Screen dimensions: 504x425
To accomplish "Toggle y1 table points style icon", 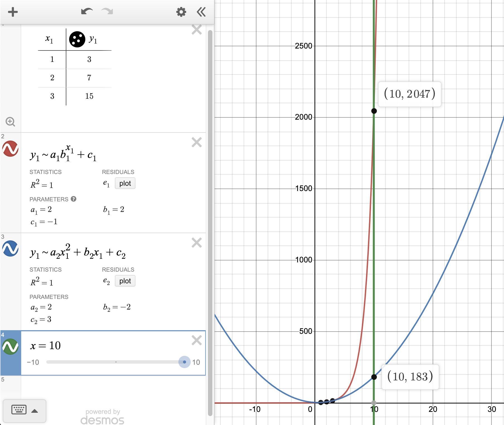I will [77, 39].
